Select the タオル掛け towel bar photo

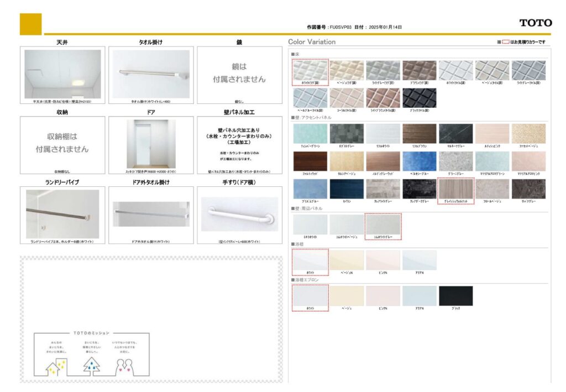(151, 74)
